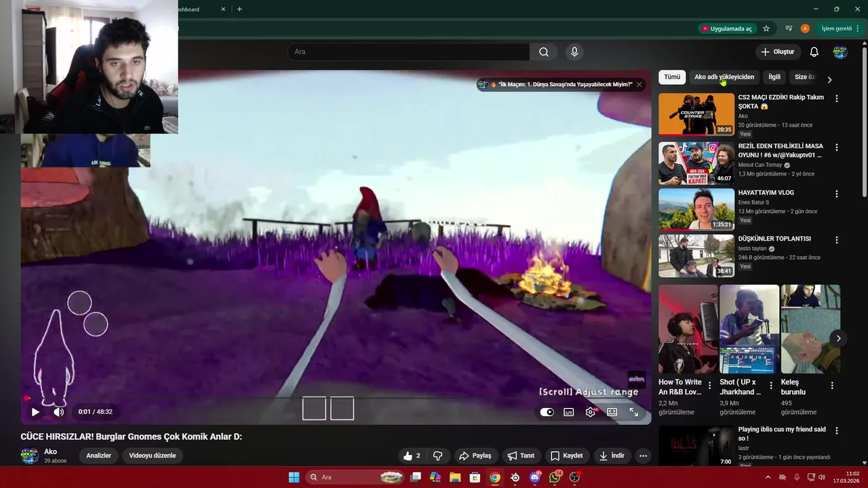
Task: Open Chrome media controls icon
Action: pos(789,28)
